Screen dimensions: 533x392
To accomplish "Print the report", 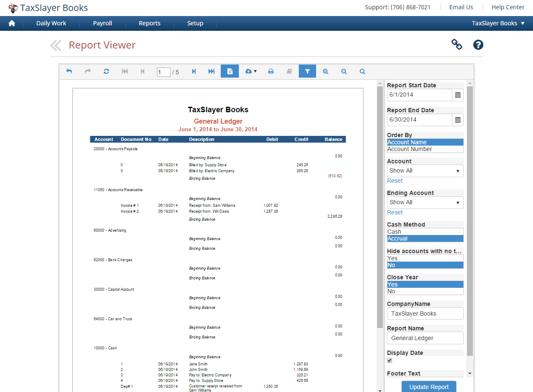I will point(271,71).
